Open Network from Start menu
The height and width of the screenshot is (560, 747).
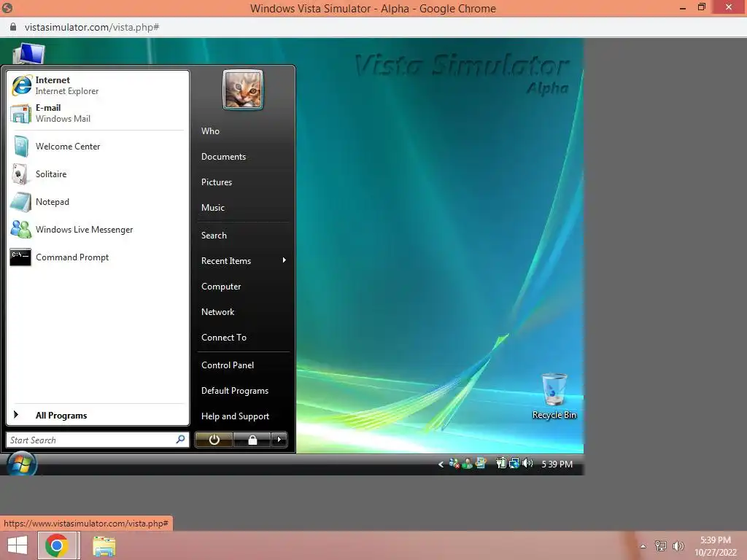click(x=217, y=312)
